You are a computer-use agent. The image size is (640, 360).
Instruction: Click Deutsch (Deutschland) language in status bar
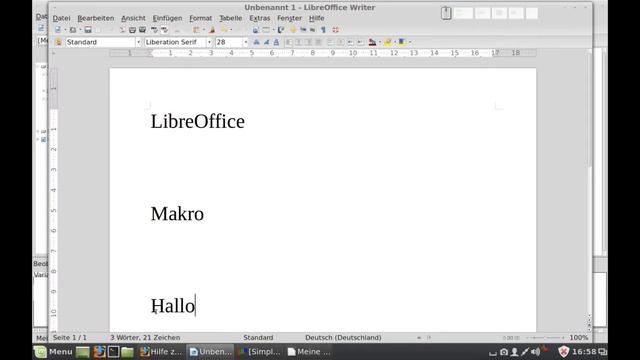coord(343,338)
